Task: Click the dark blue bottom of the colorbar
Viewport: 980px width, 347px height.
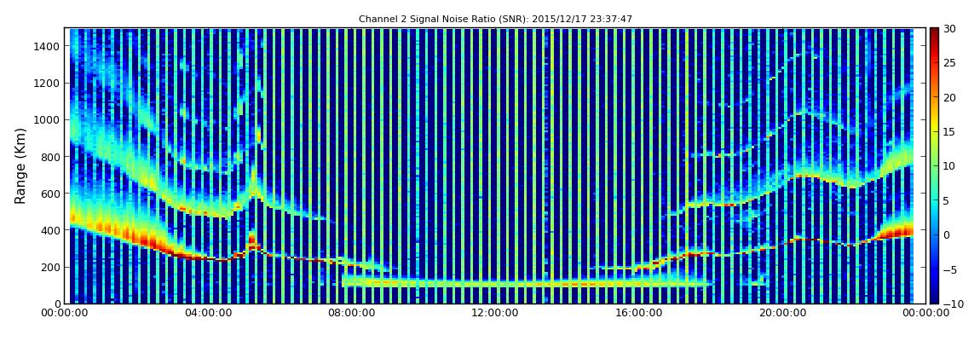Action: [x=934, y=298]
